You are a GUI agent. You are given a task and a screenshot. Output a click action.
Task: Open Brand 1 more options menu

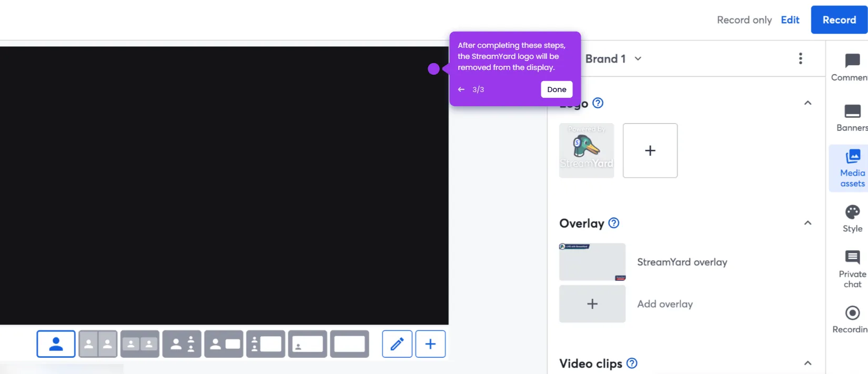coord(801,58)
